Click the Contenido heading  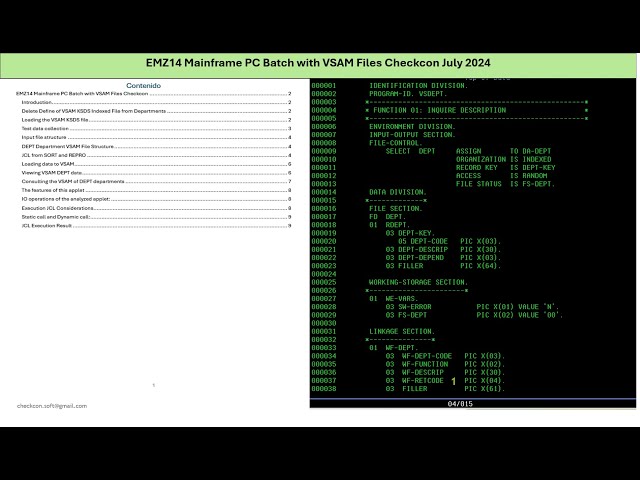click(143, 85)
